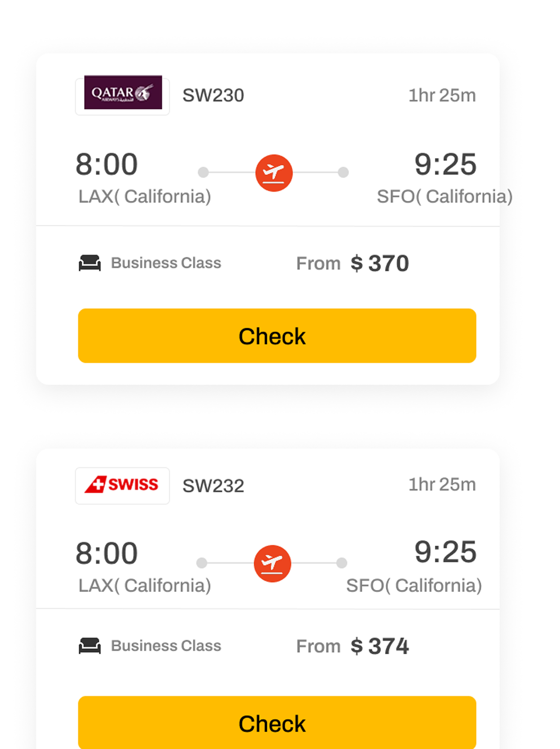Click the 1hr 25m duration on SW230
Screen dimensions: 560x749
tap(442, 95)
